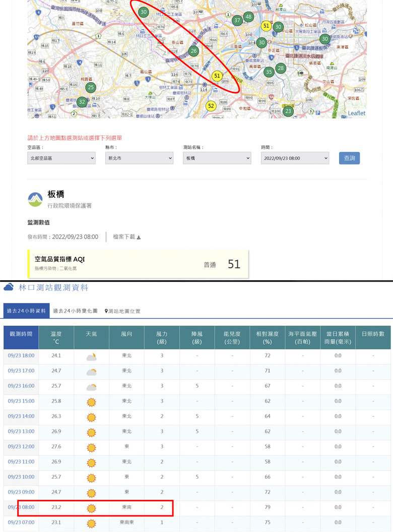Select the green 32 station marker
Viewport: 393px width, 532px height.
coord(82,102)
